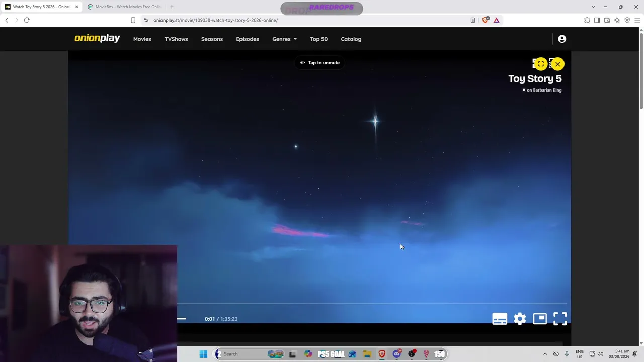Click the 0:01 / 1:35:23 time display

click(221, 319)
